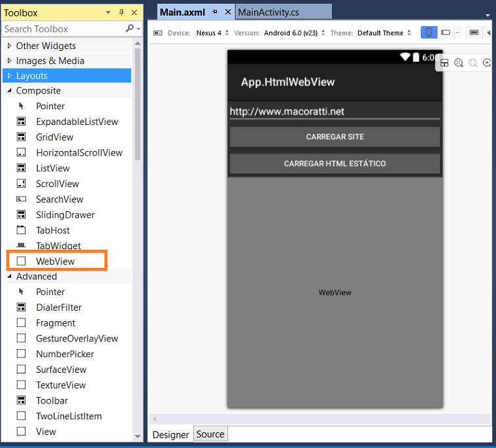Click the URL text field in preview

[x=335, y=111]
